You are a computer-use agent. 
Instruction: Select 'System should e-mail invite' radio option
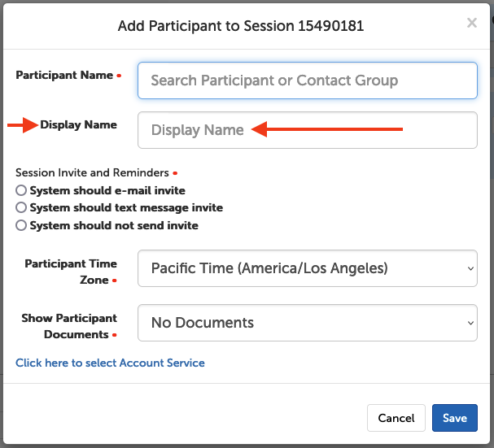21,190
